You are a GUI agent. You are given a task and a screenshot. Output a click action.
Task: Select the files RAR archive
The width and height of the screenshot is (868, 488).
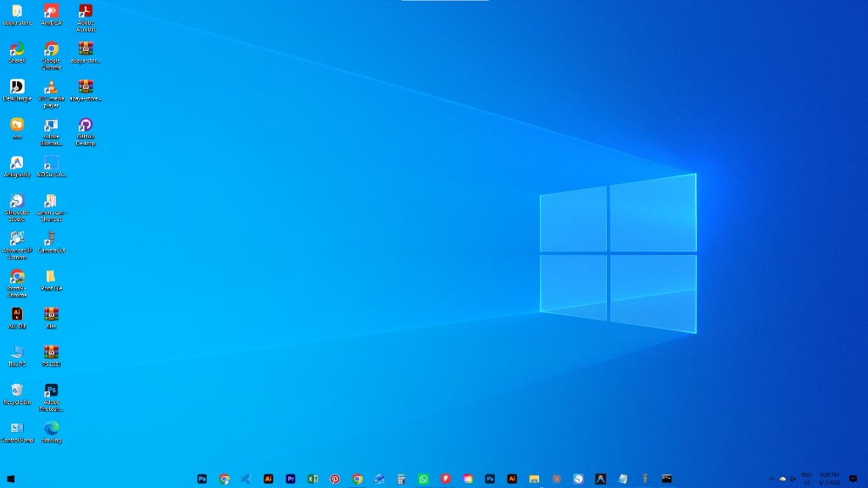click(x=51, y=319)
